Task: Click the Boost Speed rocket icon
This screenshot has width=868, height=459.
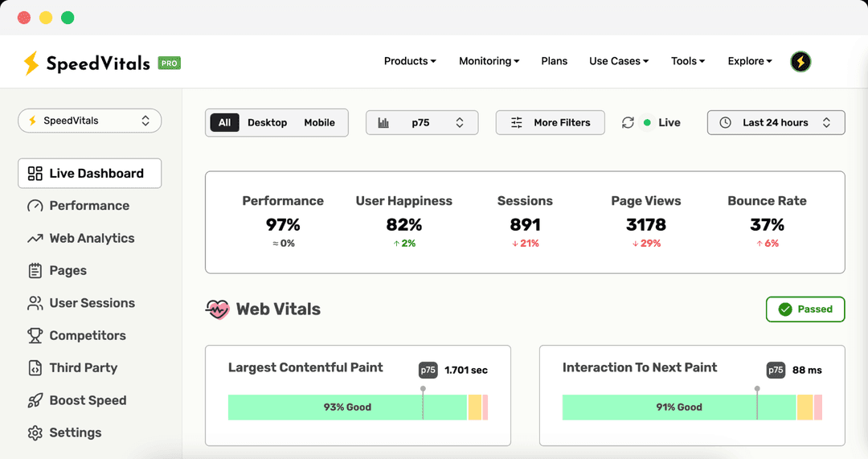Action: pos(35,400)
